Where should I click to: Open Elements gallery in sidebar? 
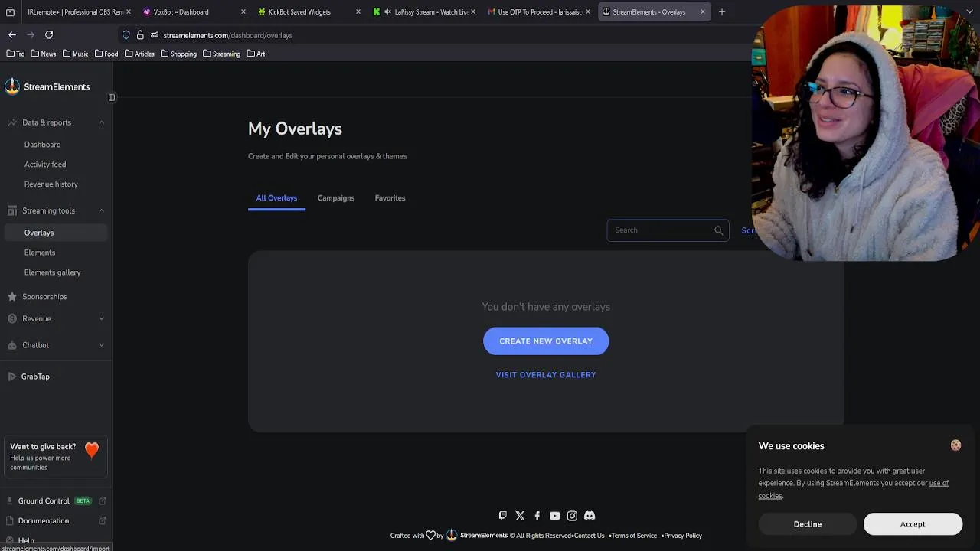52,272
